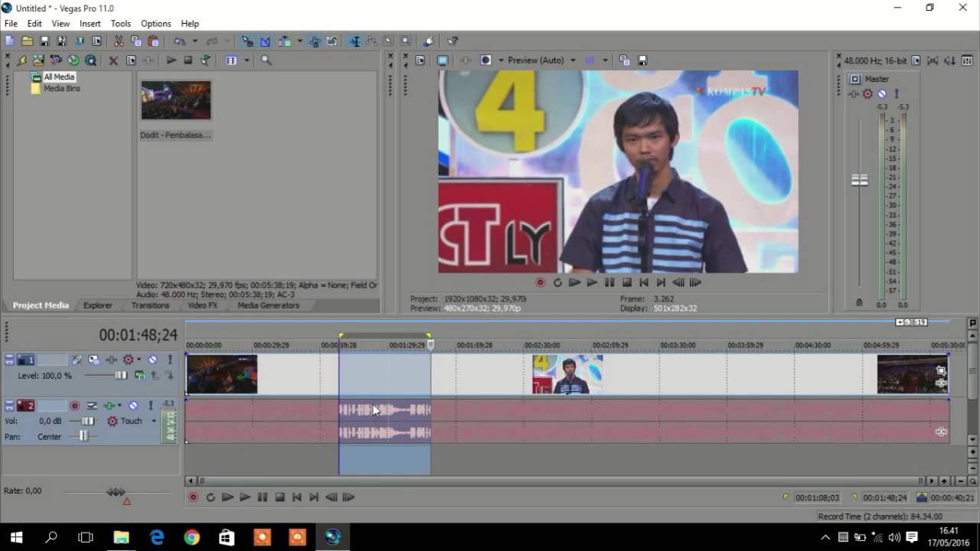Open the Options menu
This screenshot has width=980, height=551.
pos(156,24)
